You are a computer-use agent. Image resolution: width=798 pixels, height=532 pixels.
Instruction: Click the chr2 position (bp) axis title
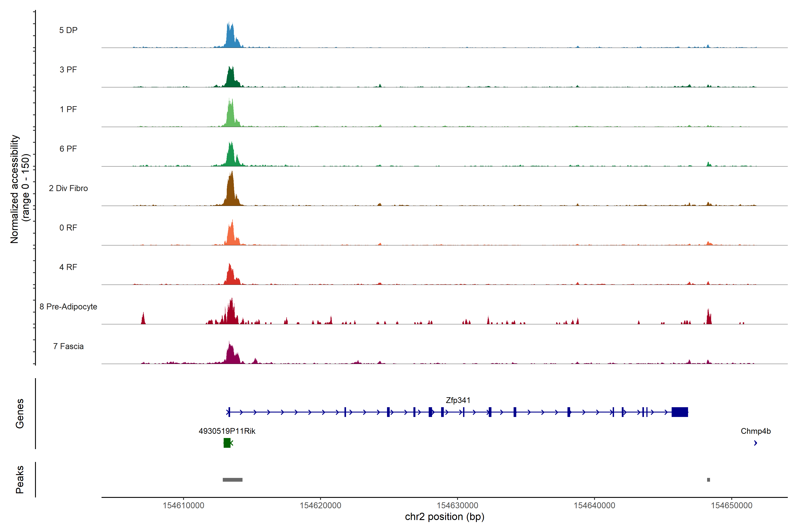[444, 517]
